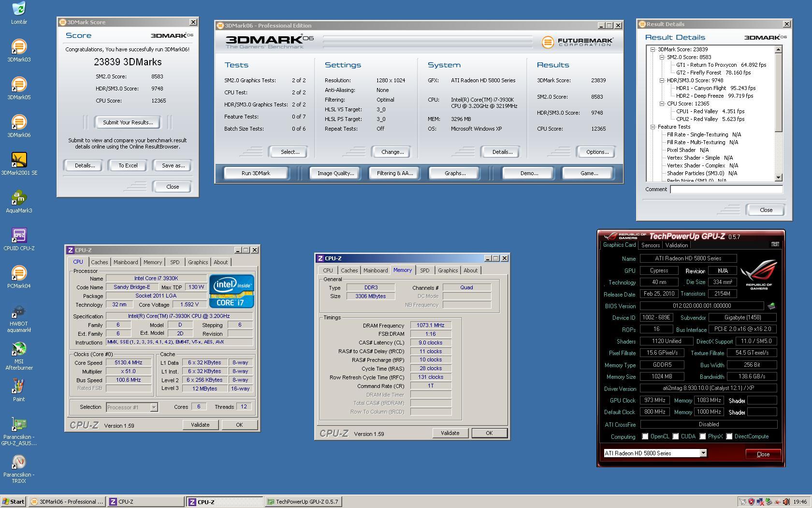The image size is (812, 508).
Task: Click BIOS save chip icon in GPU-Z
Action: 771,306
